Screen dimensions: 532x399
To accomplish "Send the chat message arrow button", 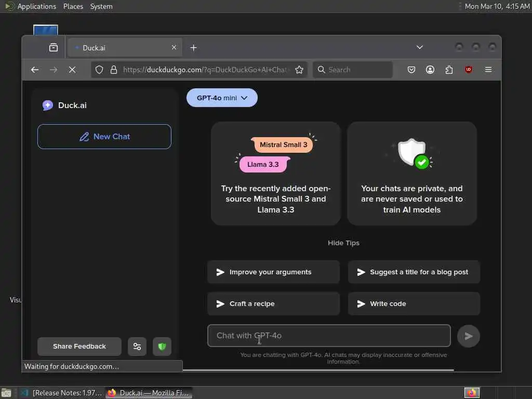I will [x=469, y=336].
